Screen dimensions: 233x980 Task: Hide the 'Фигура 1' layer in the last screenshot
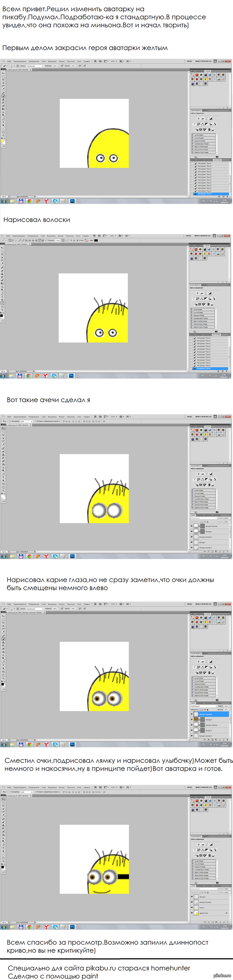click(192, 897)
